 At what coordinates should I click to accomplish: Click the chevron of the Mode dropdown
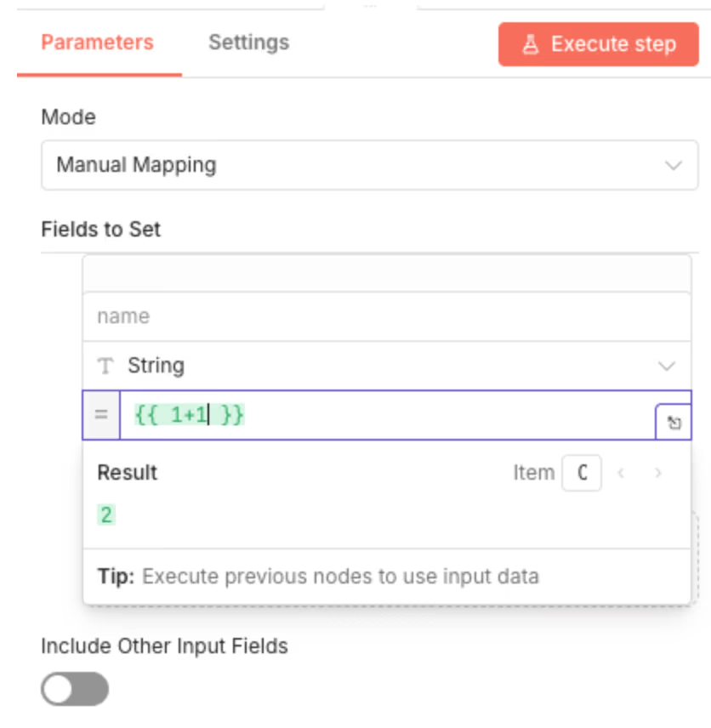click(674, 165)
